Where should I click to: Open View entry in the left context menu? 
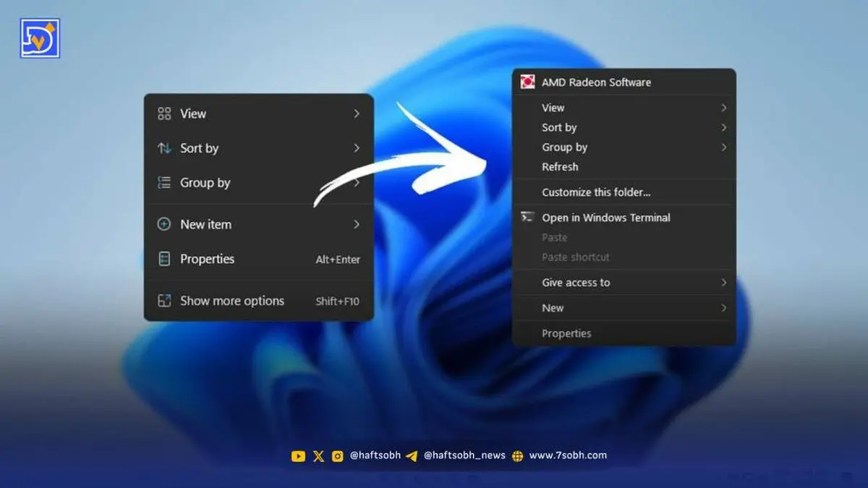pyautogui.click(x=259, y=114)
